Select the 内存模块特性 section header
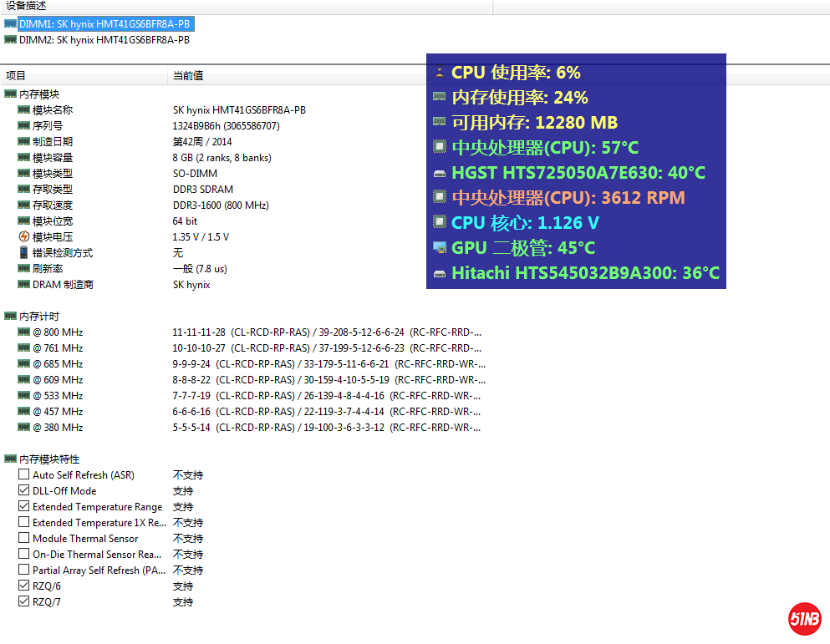The width and height of the screenshot is (830, 644). [x=49, y=459]
